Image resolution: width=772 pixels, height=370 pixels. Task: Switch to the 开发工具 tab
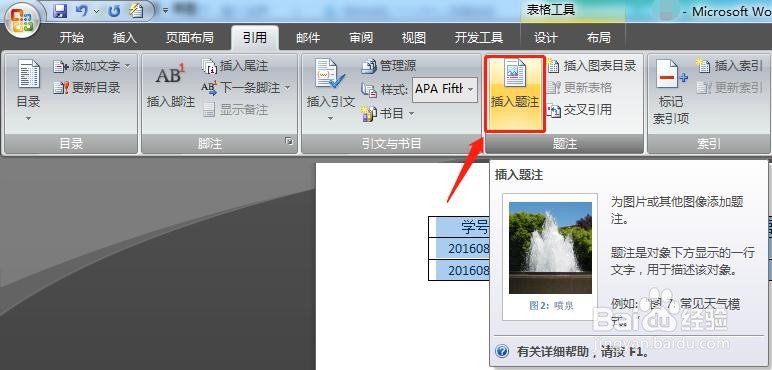(479, 37)
